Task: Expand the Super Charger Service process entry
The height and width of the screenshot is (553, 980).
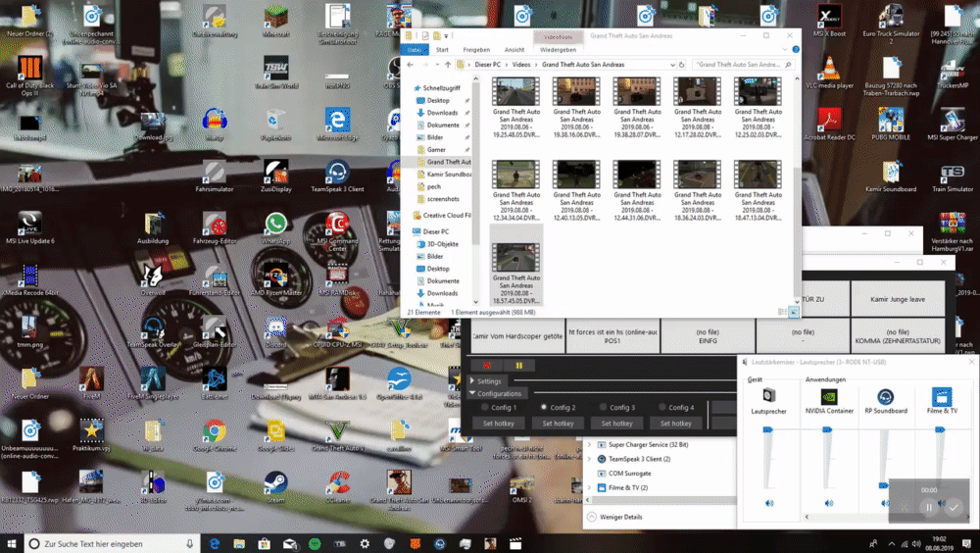Action: pos(590,445)
